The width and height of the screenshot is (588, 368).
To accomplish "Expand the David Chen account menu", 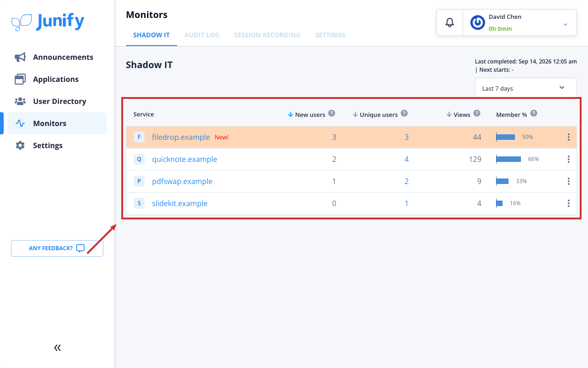I will pos(565,24).
